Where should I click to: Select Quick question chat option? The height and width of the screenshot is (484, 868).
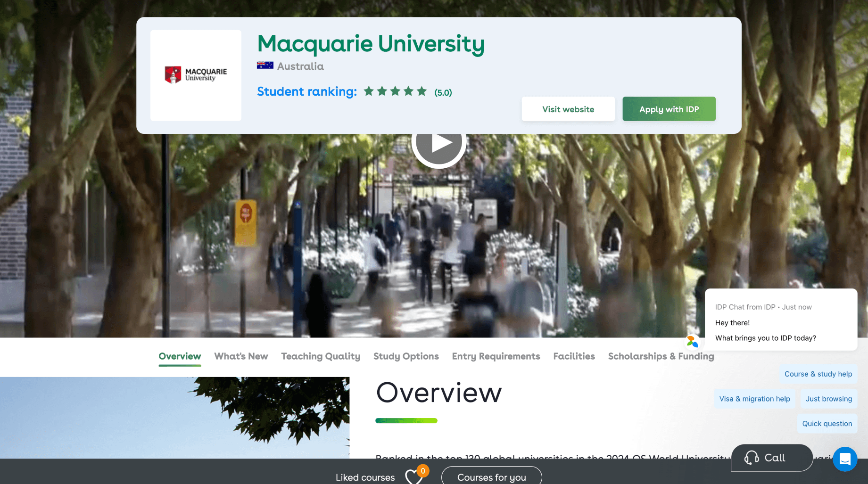point(827,424)
